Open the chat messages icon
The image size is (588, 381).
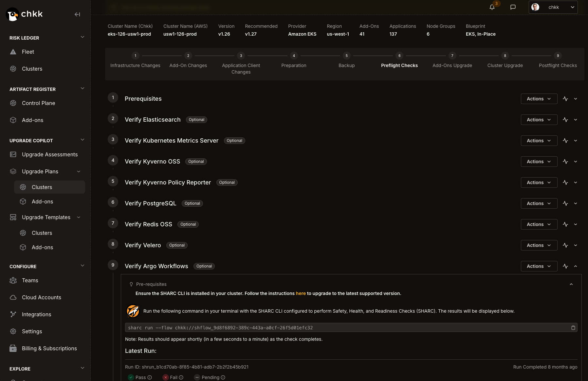(x=513, y=7)
